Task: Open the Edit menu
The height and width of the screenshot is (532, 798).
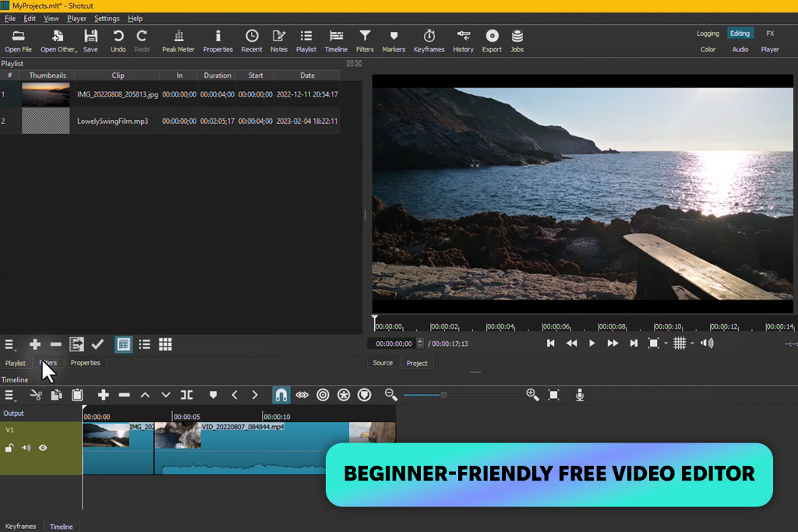Action: click(x=30, y=19)
